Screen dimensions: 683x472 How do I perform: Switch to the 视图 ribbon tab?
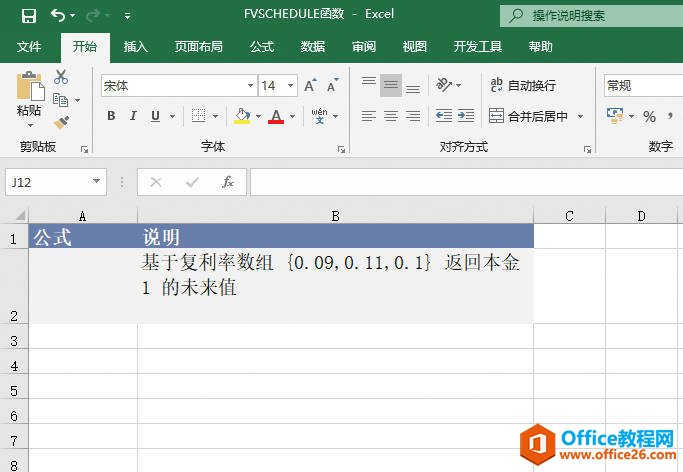pyautogui.click(x=414, y=46)
